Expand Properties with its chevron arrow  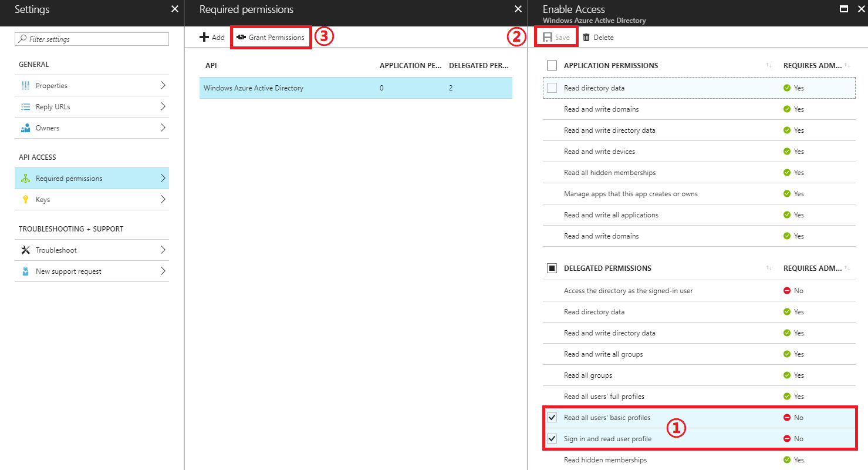click(x=163, y=86)
